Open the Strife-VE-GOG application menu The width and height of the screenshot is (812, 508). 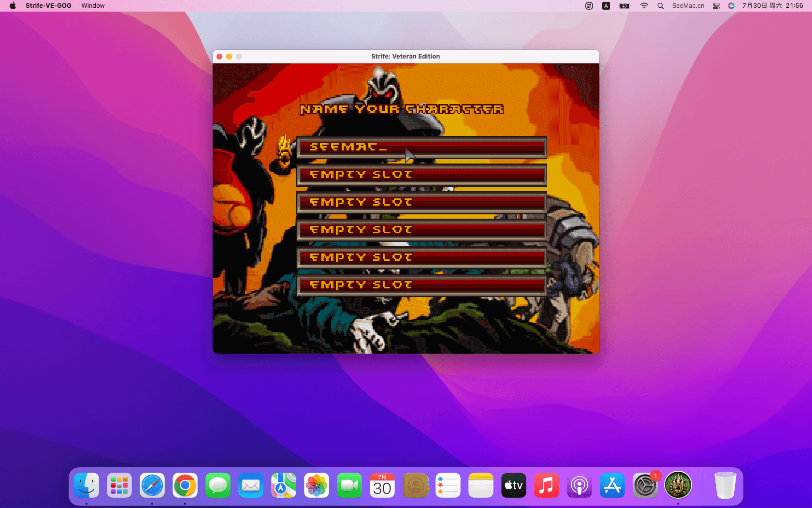pos(48,6)
